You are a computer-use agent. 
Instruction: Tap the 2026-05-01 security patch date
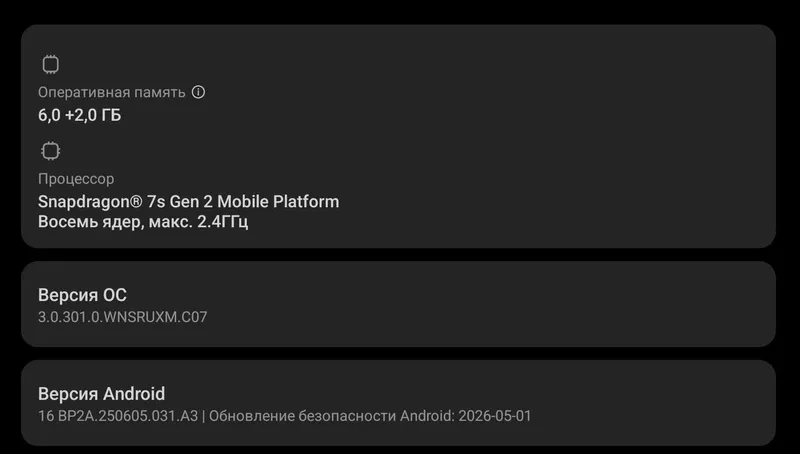[x=495, y=416]
